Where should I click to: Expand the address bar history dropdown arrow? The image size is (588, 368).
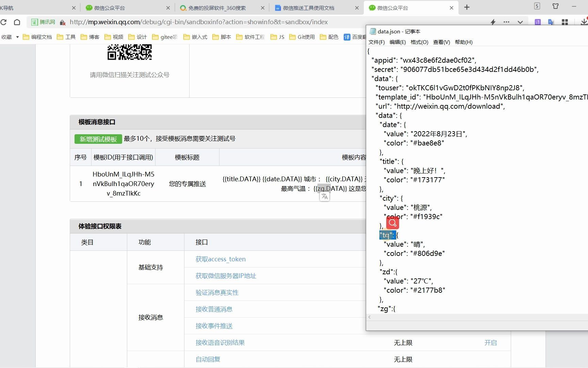point(520,22)
